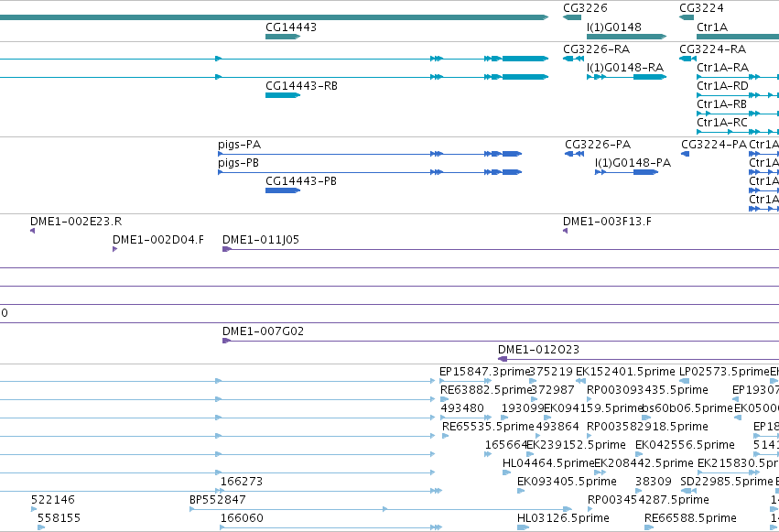Click EST RE65535.5prime
Image resolution: width=779 pixels, height=532 pixels.
click(445, 436)
